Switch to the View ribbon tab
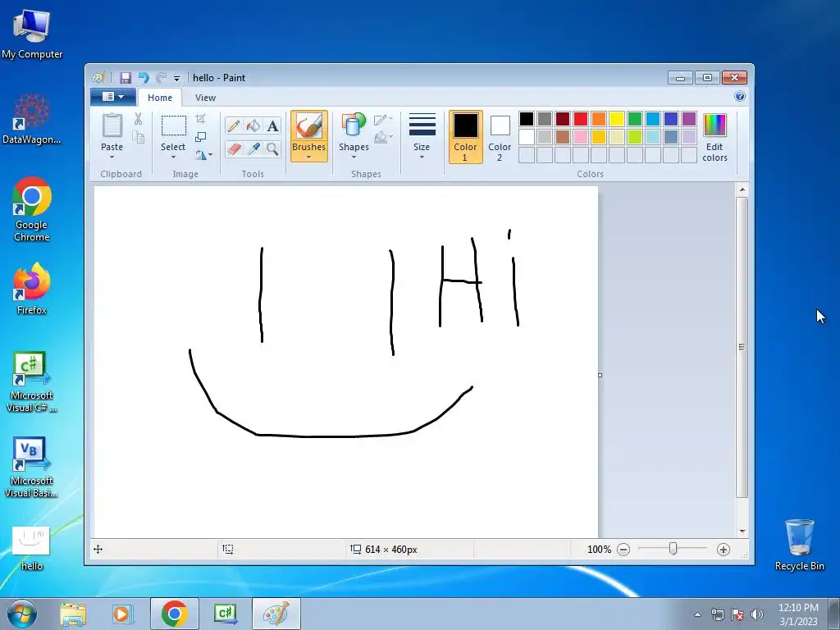 (205, 98)
